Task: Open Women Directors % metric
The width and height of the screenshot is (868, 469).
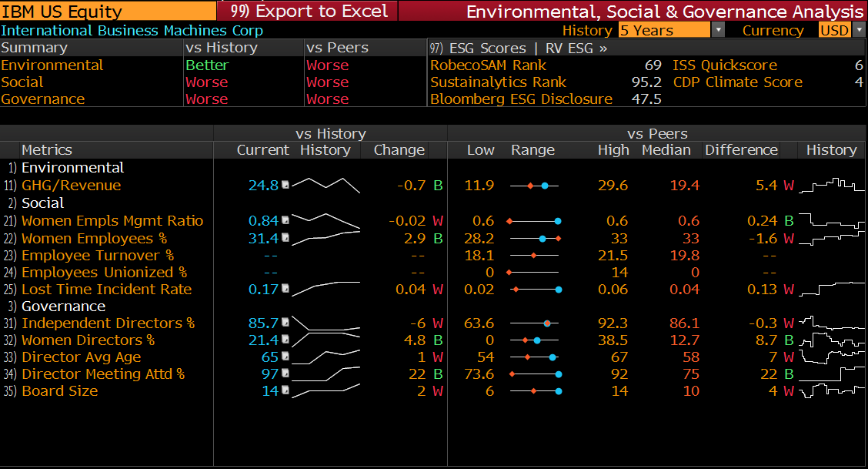Action: 88,340
